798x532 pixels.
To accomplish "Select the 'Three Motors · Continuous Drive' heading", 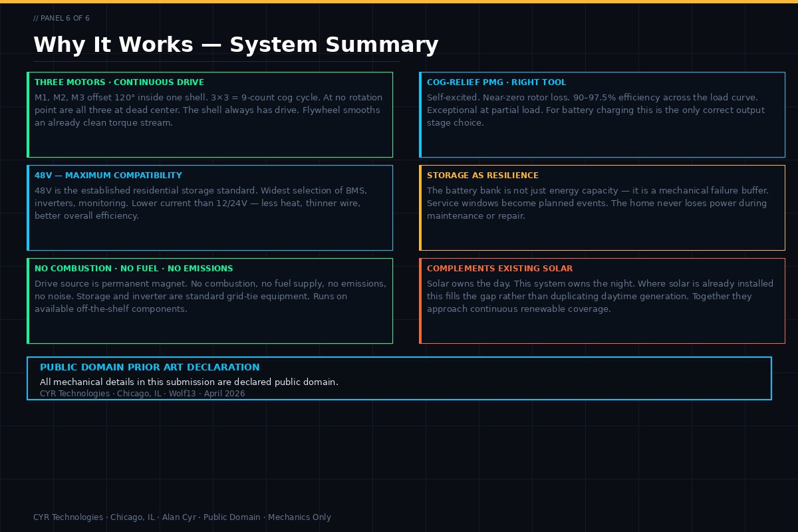I will pos(119,82).
